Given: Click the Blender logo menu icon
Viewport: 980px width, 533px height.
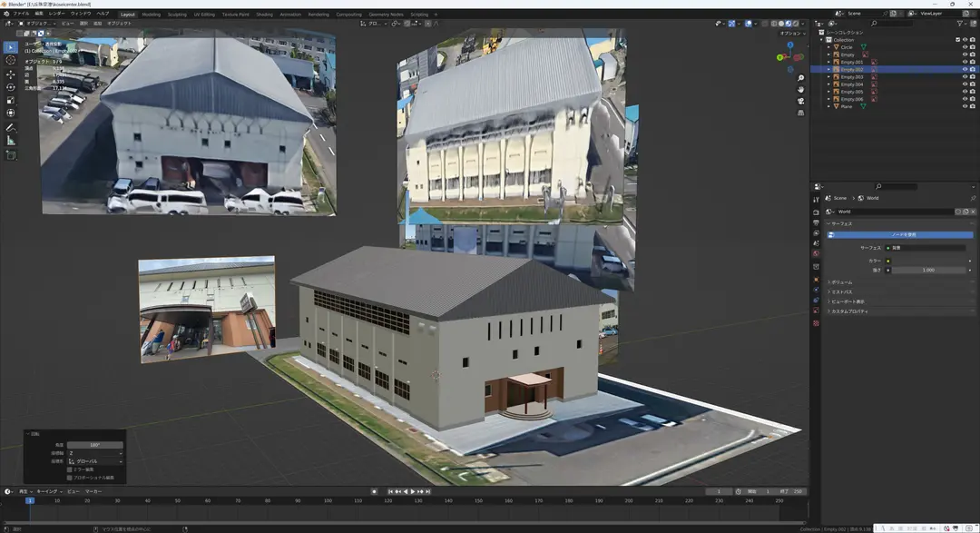Looking at the screenshot, I should coord(6,14).
